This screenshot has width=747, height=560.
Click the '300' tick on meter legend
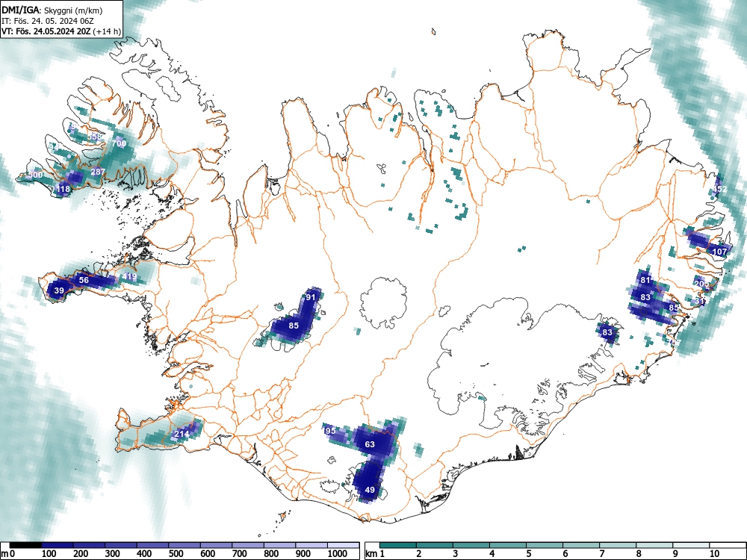coord(113,554)
